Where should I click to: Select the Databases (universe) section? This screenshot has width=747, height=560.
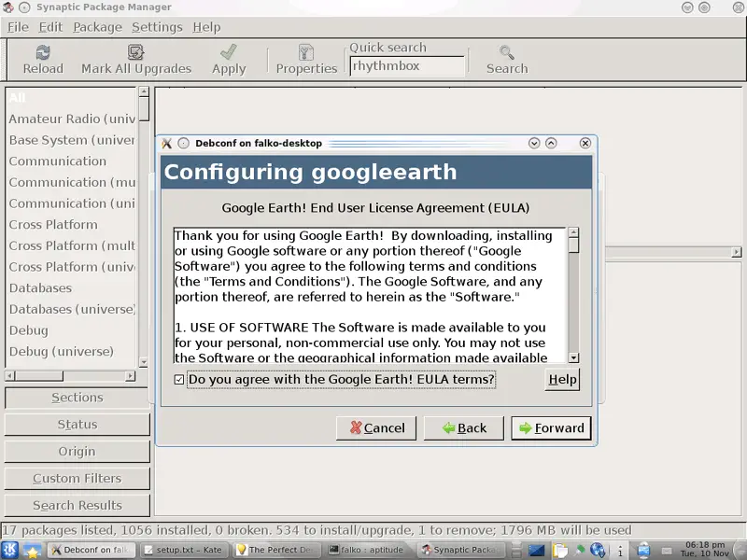pos(72,309)
